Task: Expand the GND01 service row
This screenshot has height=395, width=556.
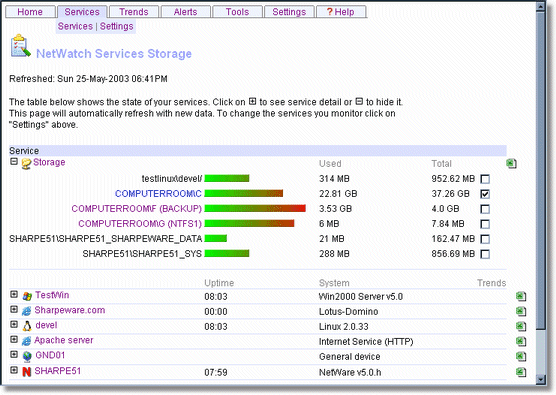Action: point(14,354)
